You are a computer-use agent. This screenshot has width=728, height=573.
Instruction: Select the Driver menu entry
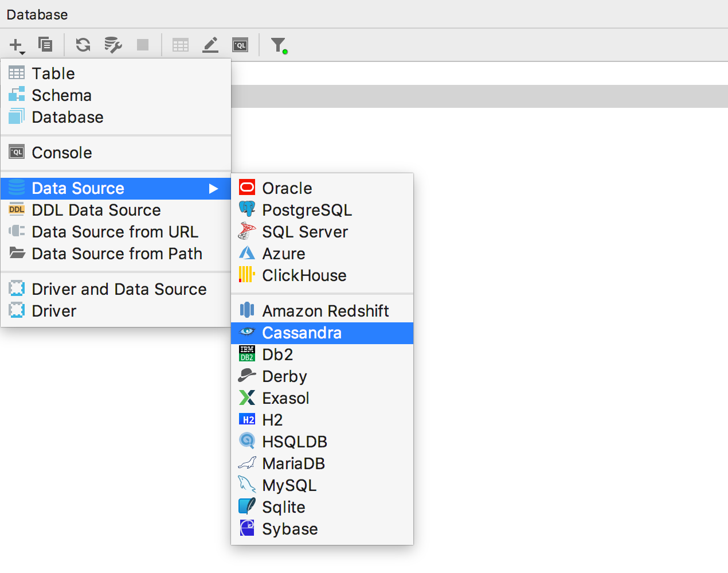(116, 311)
